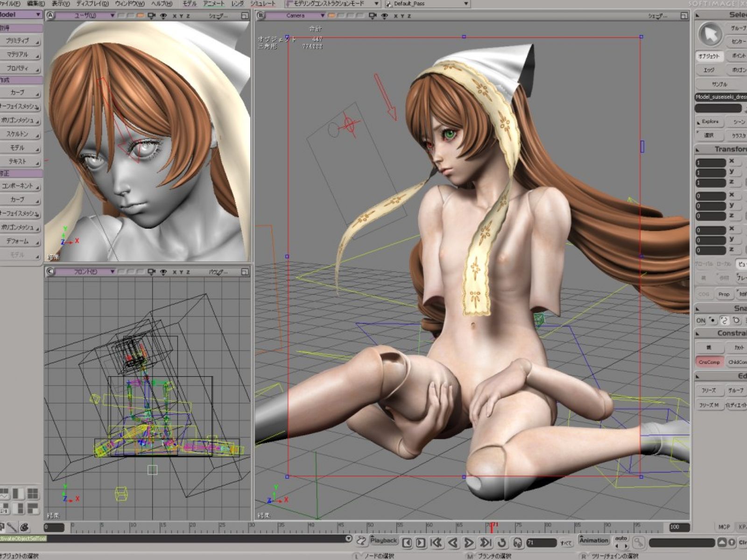Open viewport C フロント view dropdown
Screen dimensions: 747x560
86,272
